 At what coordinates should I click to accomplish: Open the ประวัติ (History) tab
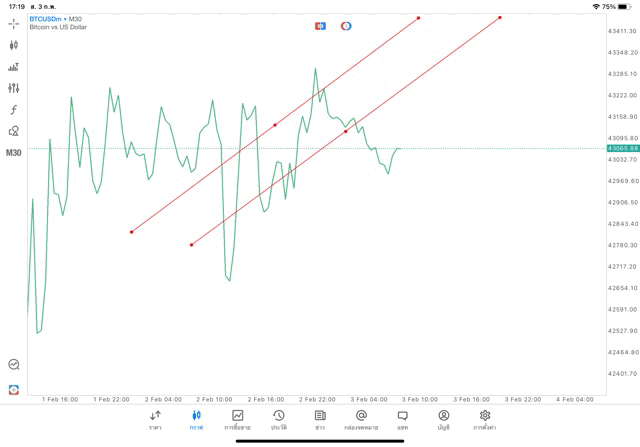(x=279, y=419)
